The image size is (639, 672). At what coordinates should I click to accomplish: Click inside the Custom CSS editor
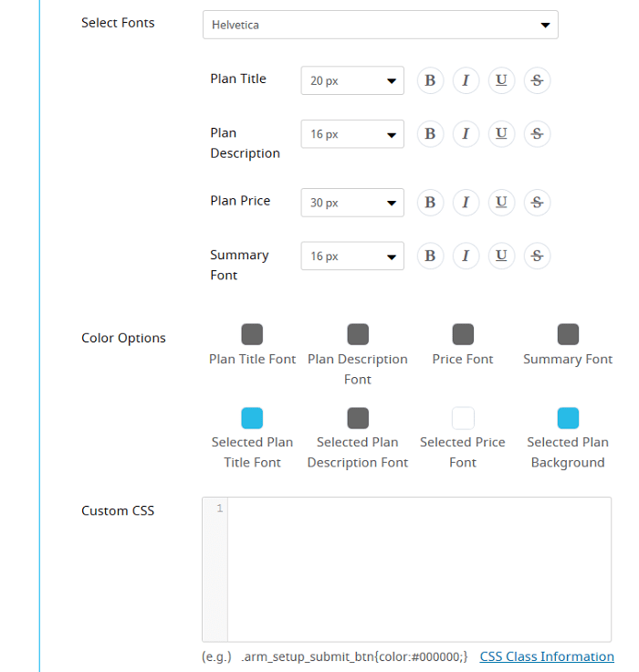pyautogui.click(x=419, y=569)
